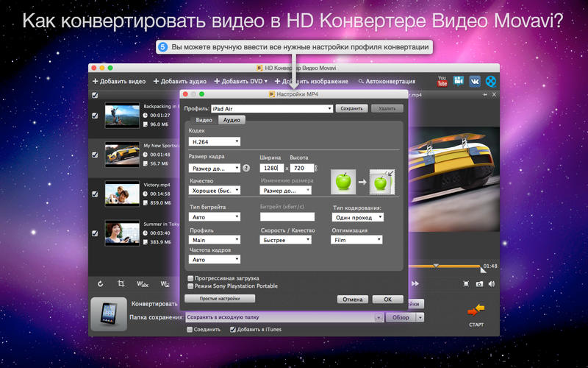Select the crop tool icon
Screen dimensions: 588x368
coord(121,283)
